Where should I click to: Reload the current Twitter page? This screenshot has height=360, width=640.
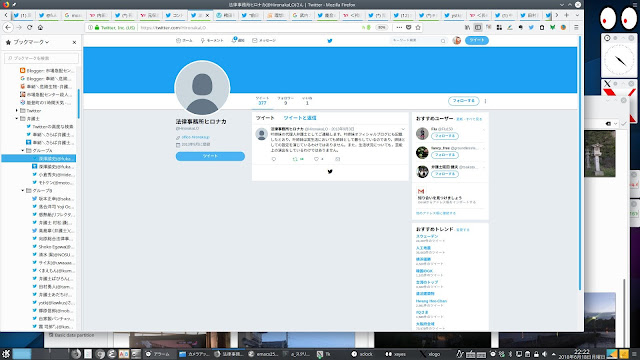(29, 27)
